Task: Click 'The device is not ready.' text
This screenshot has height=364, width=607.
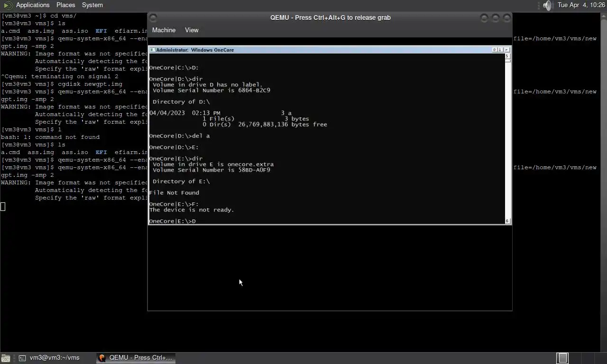Action: coord(192,209)
